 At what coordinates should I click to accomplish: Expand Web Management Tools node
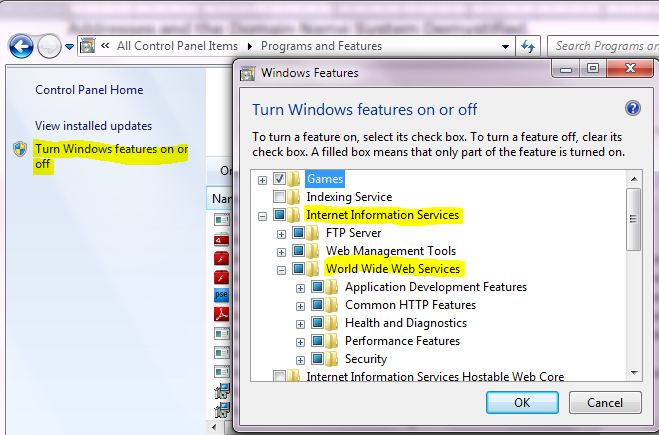pos(282,253)
